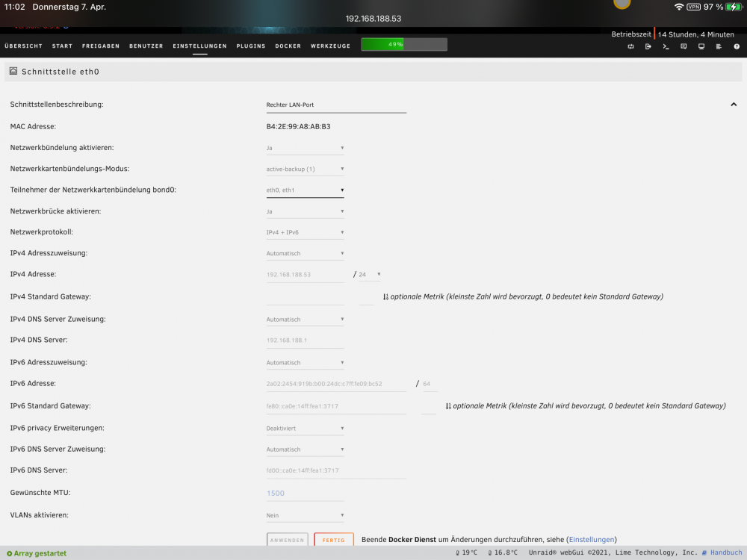Viewport: 747px width, 560px height.
Task: Open the log icon in header
Action: click(719, 46)
